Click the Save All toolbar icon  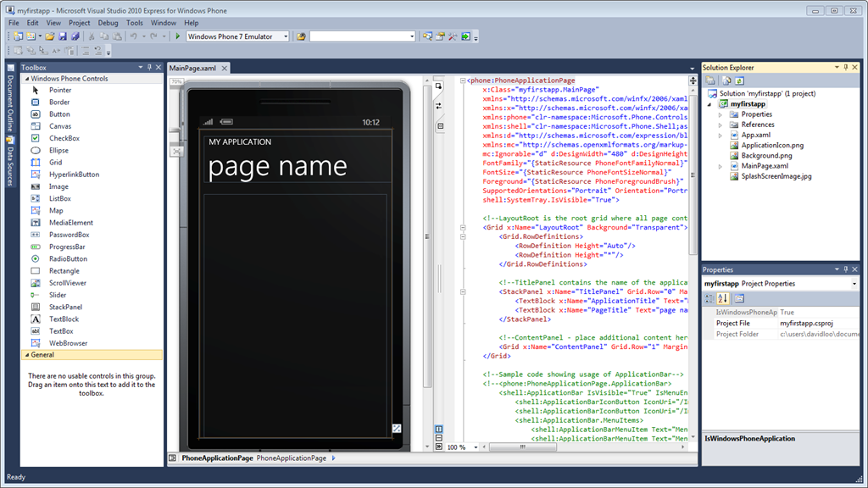tap(75, 36)
